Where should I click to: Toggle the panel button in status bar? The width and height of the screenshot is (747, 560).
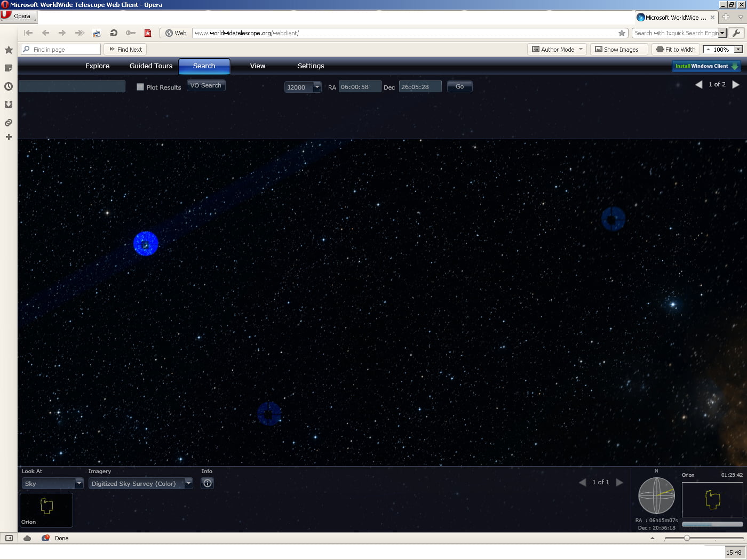(9, 538)
